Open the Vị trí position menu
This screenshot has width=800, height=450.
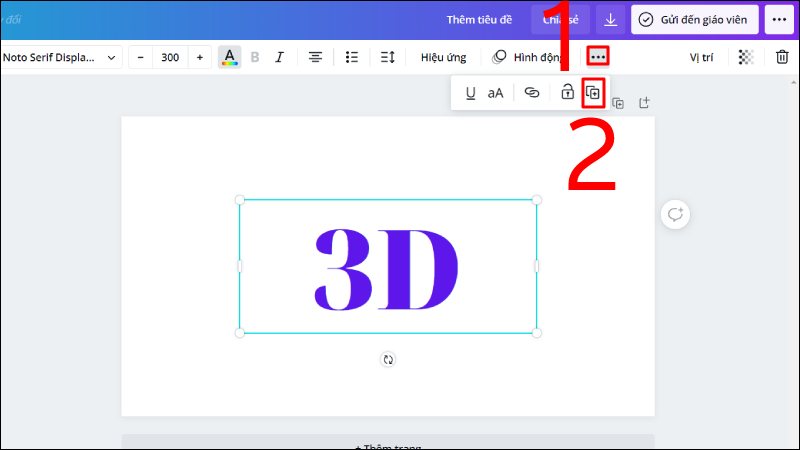coord(701,57)
